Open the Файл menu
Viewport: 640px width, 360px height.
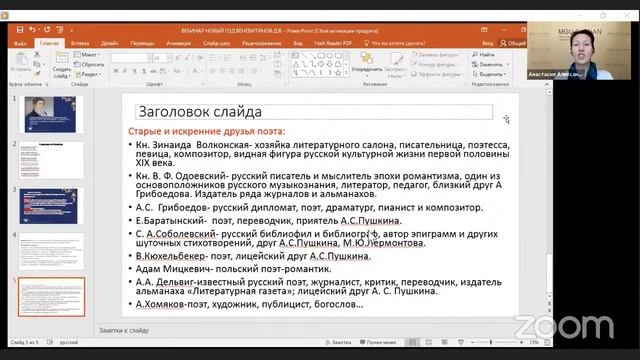(20, 43)
